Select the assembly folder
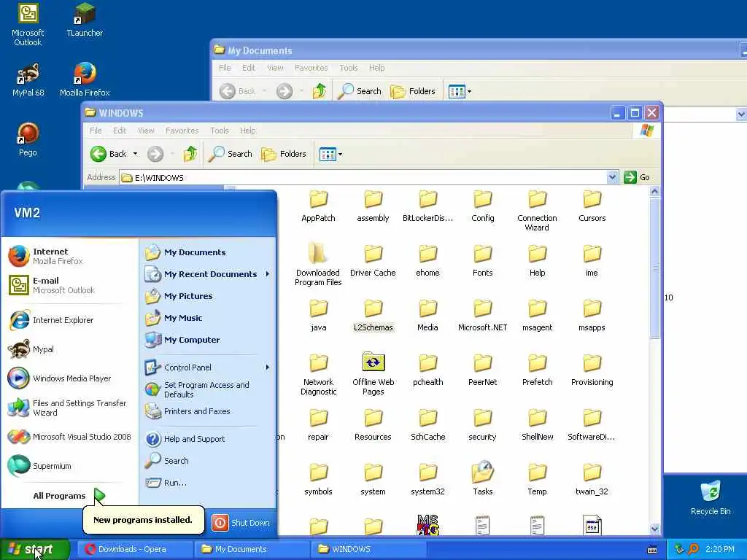The width and height of the screenshot is (747, 560). coord(373,206)
